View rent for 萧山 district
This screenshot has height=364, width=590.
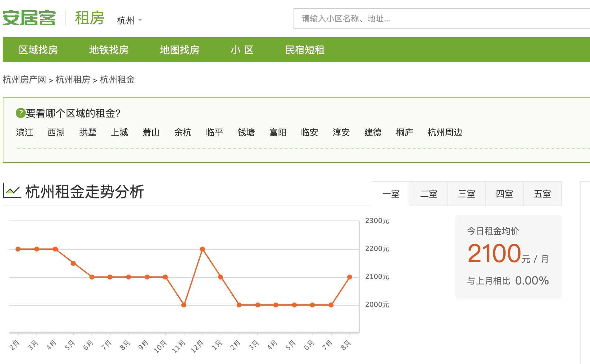tap(151, 133)
